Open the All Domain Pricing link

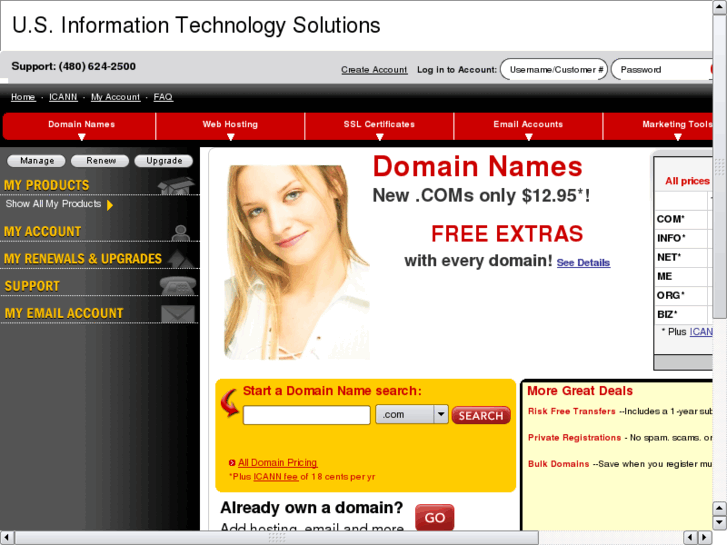(x=277, y=462)
